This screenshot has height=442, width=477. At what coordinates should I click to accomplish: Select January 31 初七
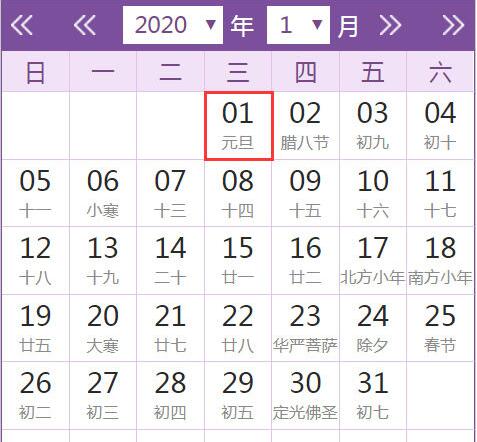tap(373, 396)
